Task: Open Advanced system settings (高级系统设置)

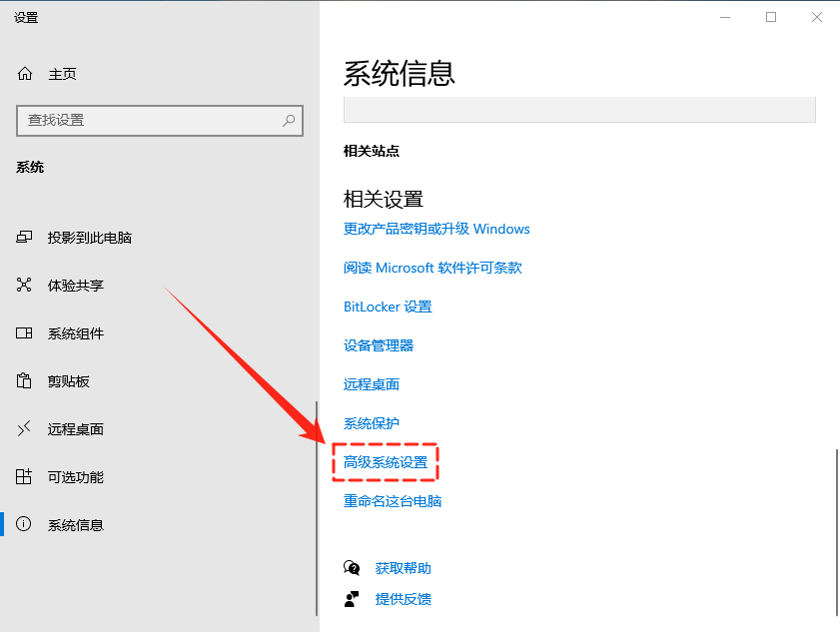Action: 386,462
